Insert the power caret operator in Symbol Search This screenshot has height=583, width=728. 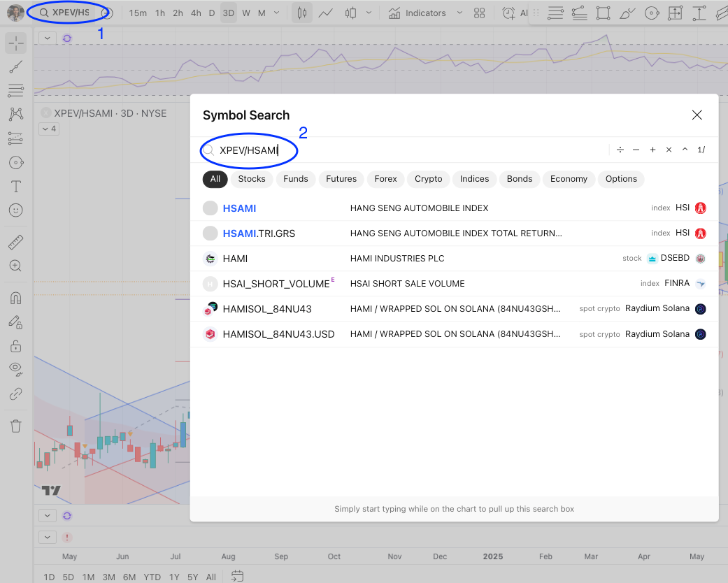coord(685,150)
